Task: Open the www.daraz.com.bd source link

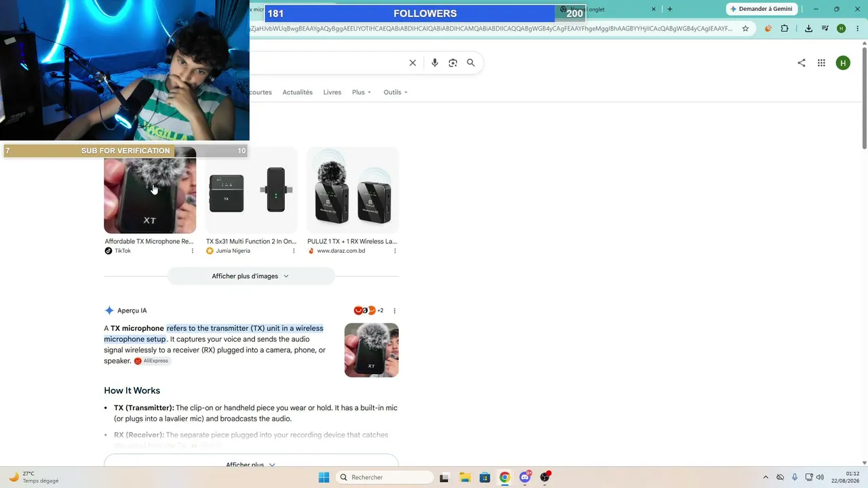Action: [x=336, y=251]
